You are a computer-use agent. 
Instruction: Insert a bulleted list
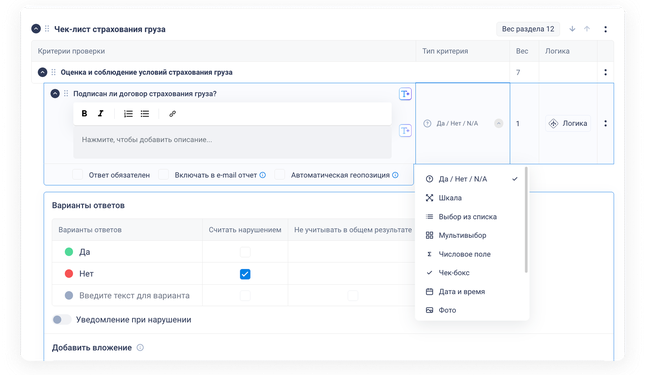(145, 113)
